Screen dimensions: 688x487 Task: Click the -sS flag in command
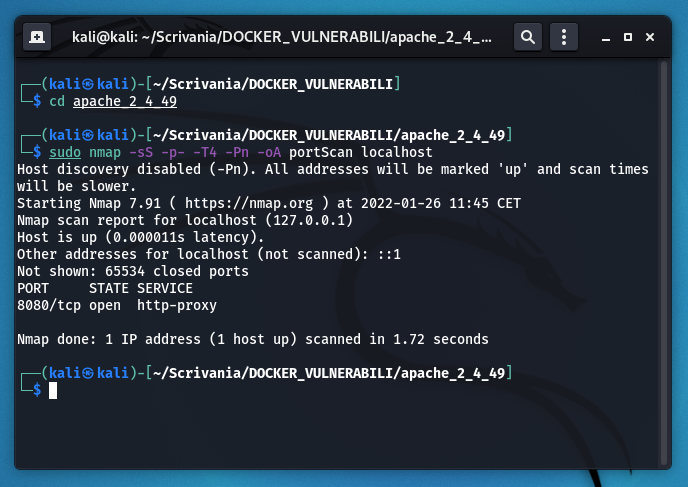pyautogui.click(x=141, y=152)
